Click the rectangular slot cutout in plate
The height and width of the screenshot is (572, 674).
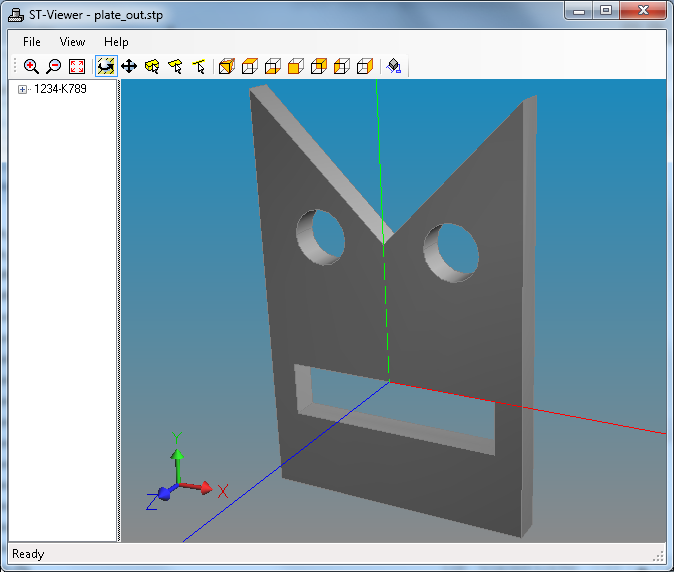click(394, 410)
